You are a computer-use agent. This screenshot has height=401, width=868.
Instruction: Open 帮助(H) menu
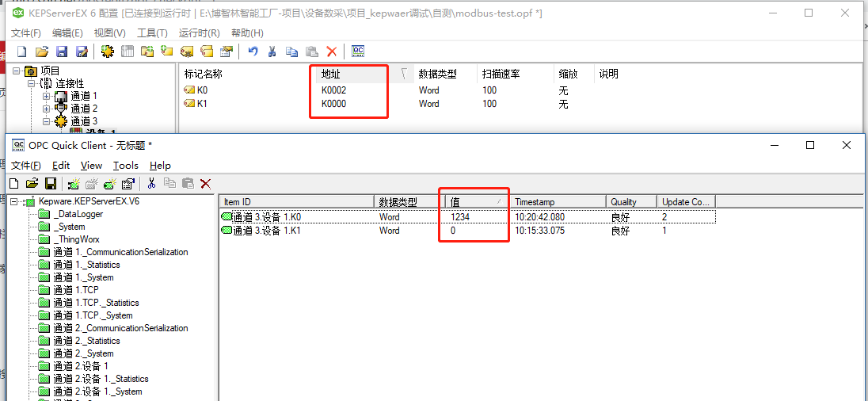[x=247, y=32]
